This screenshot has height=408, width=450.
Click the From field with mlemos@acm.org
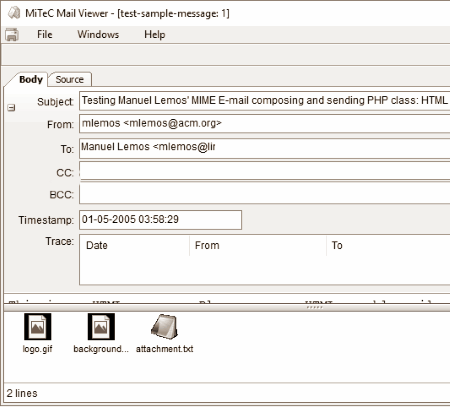point(265,124)
